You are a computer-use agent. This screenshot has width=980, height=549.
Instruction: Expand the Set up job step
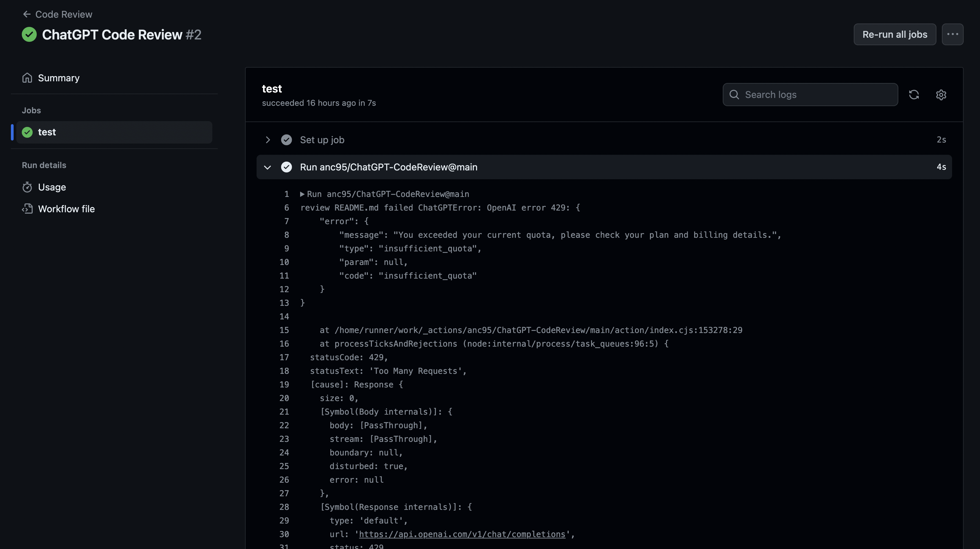click(268, 140)
